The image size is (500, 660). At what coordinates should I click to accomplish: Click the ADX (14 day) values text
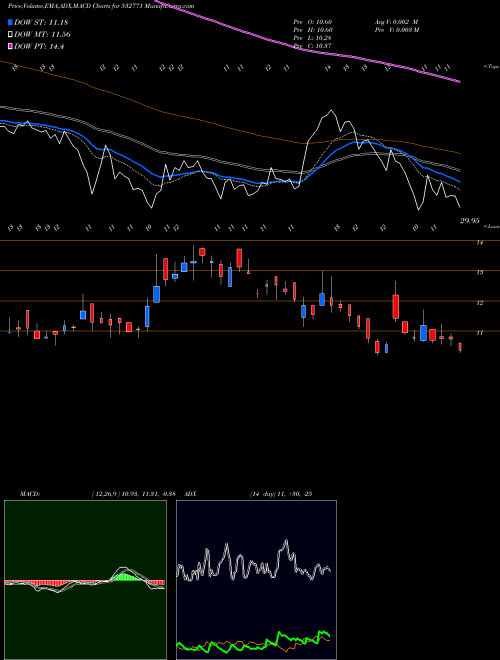(281, 494)
